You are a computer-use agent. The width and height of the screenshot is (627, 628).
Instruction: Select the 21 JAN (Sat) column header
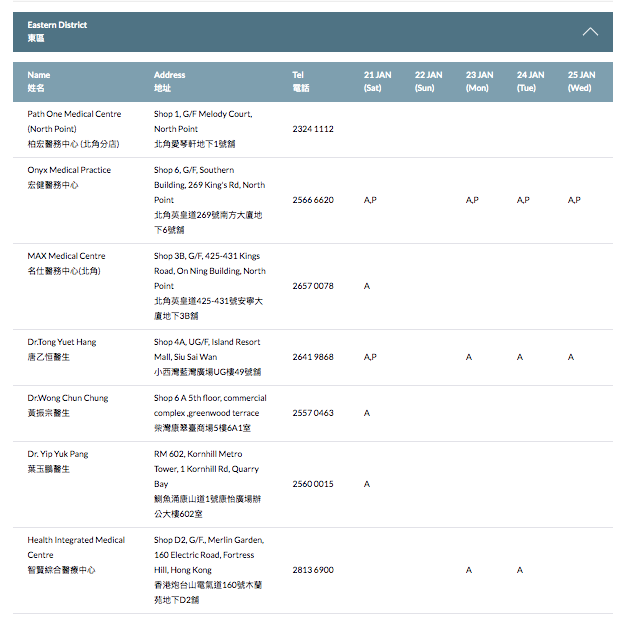378,81
